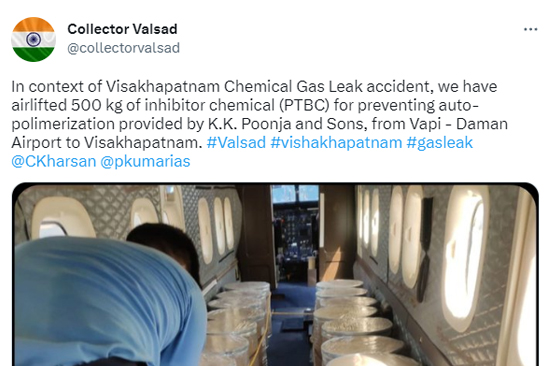The height and width of the screenshot is (366, 550).
Task: Open the attached aircraft cabin photo
Action: click(x=275, y=274)
